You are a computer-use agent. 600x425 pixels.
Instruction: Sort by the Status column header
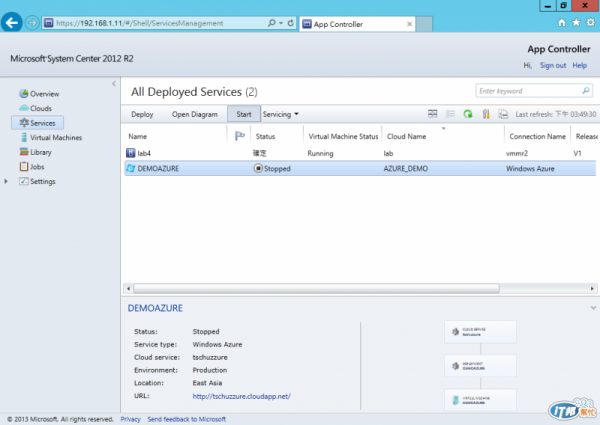tap(265, 137)
